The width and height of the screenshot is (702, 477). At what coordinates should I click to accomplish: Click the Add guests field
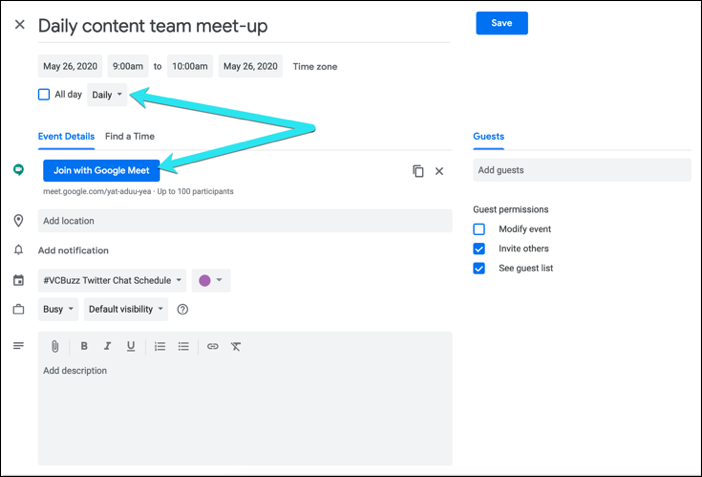click(x=582, y=170)
